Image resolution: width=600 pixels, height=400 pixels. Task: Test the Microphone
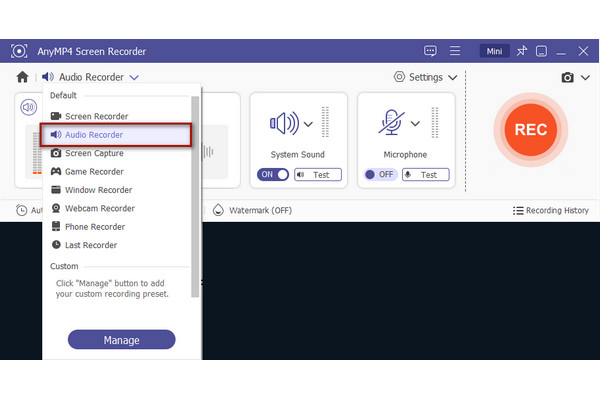pyautogui.click(x=426, y=175)
